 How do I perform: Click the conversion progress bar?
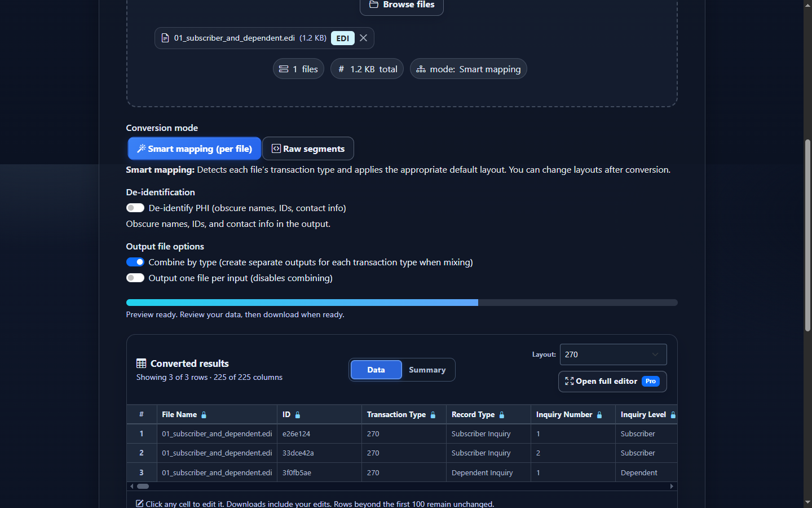tap(402, 303)
